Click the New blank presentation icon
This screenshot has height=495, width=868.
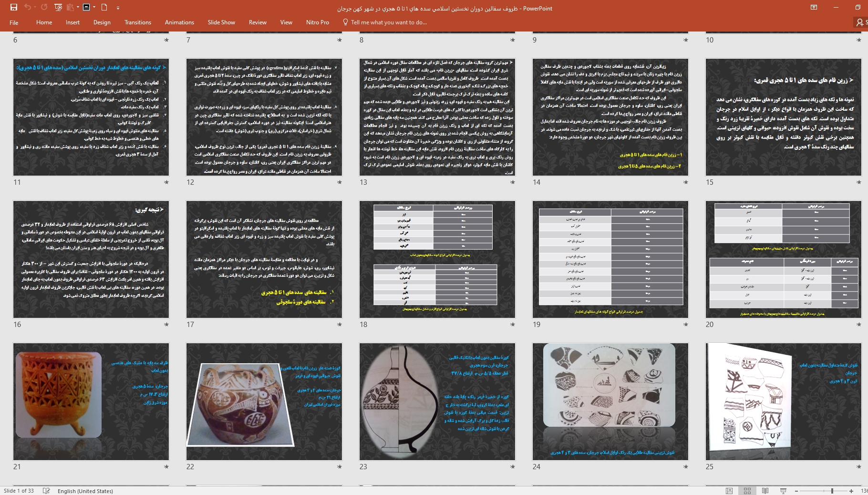pos(104,7)
